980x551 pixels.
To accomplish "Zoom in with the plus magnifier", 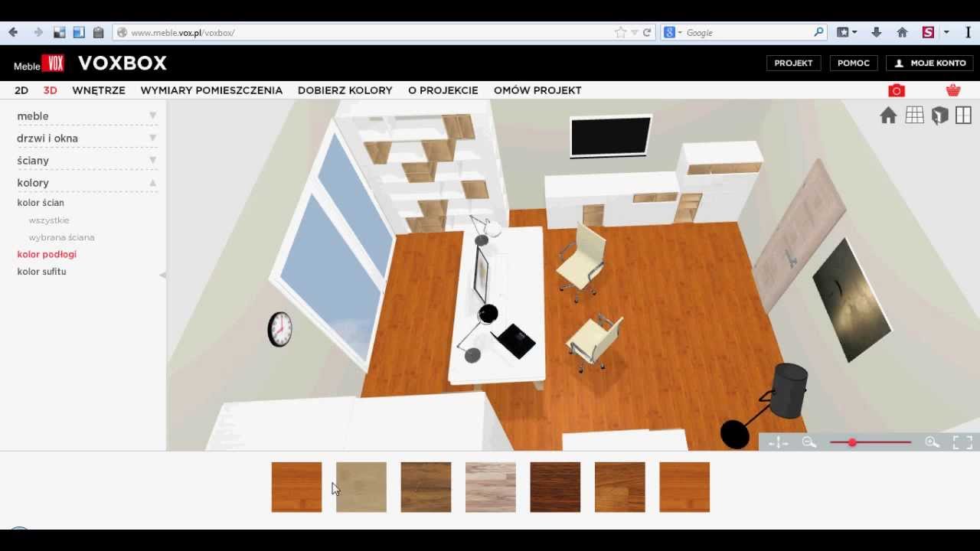I will pos(932,442).
